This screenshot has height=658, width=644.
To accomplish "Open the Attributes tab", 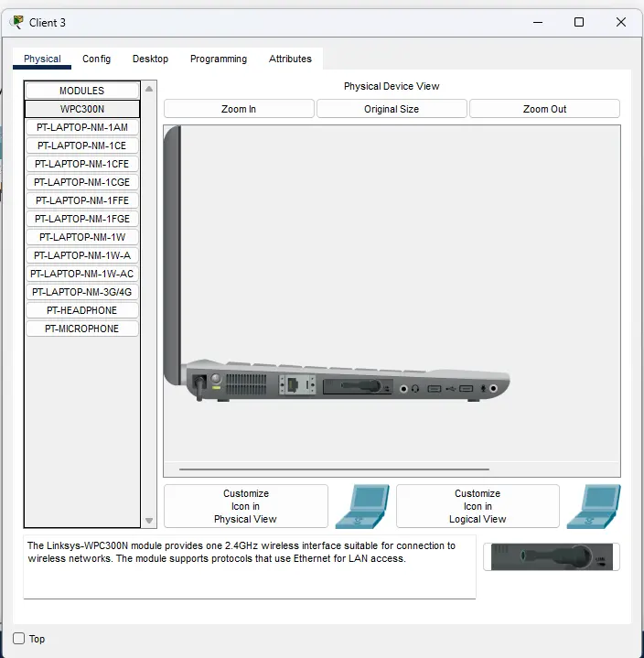I will click(x=290, y=59).
